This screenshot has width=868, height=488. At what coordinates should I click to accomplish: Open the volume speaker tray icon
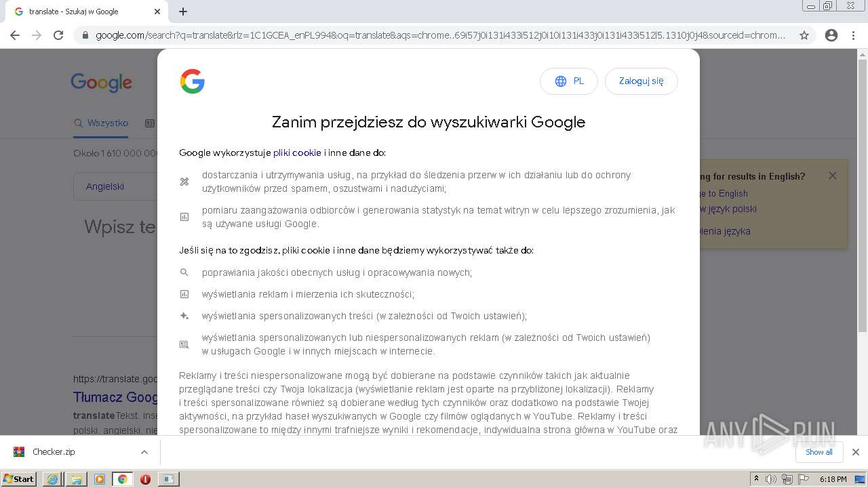[x=771, y=479]
